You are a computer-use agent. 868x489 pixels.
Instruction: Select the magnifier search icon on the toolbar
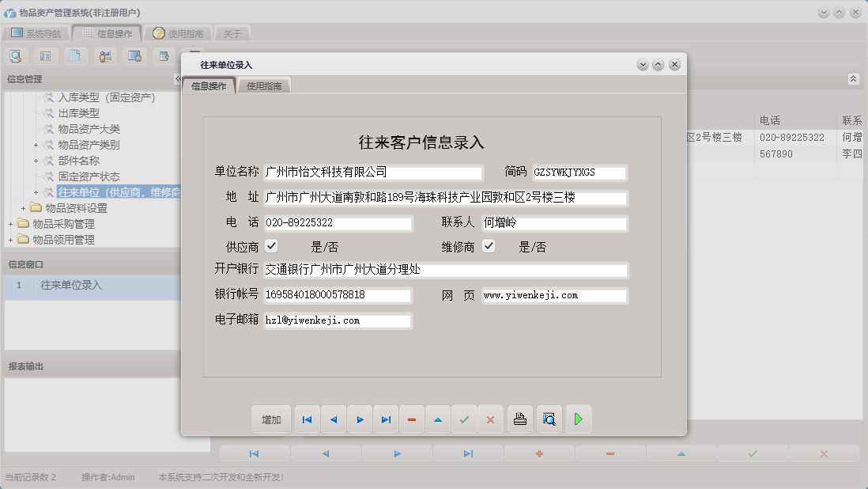pyautogui.click(x=16, y=56)
